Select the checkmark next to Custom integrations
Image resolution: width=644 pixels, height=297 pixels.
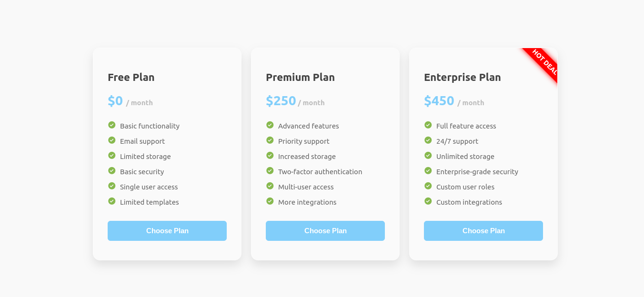pyautogui.click(x=428, y=201)
